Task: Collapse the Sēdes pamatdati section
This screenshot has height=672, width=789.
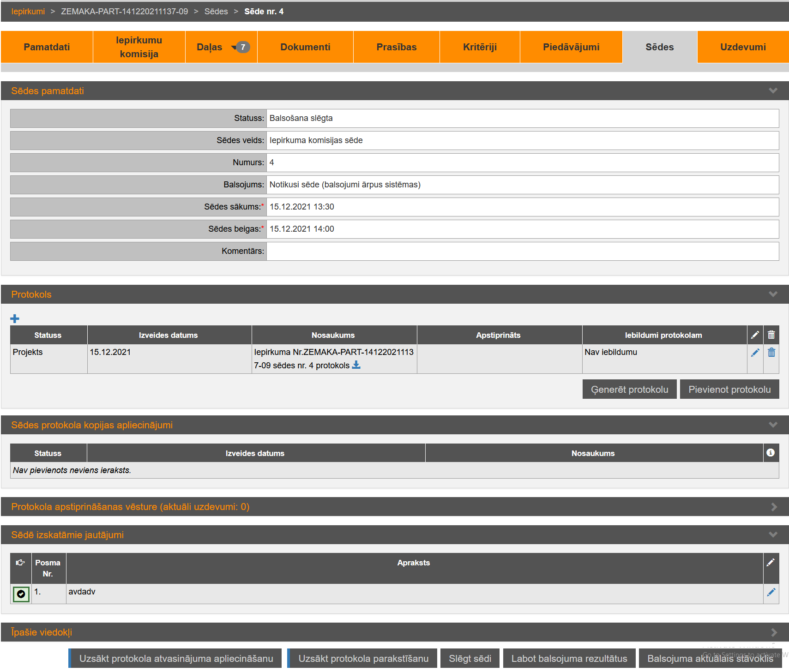Action: [773, 91]
